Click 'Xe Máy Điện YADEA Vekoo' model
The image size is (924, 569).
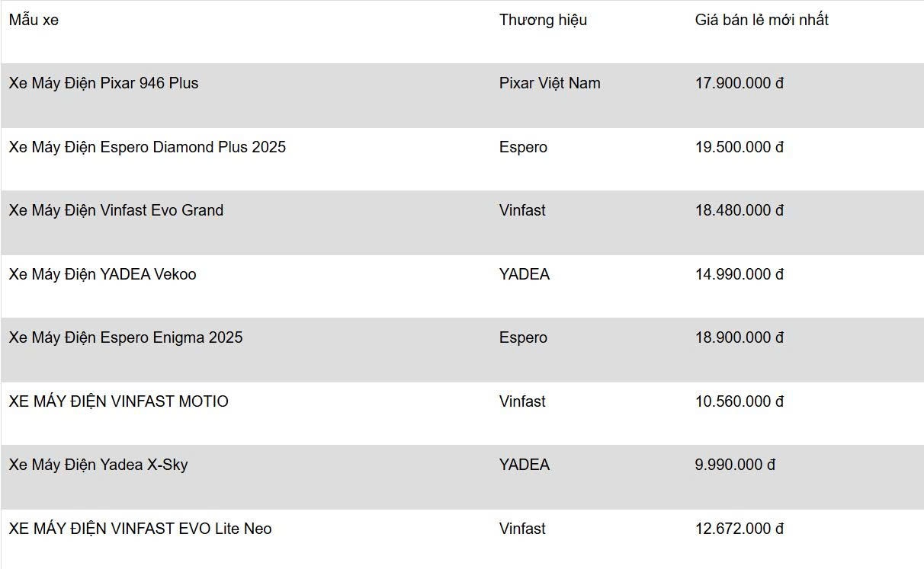[102, 274]
